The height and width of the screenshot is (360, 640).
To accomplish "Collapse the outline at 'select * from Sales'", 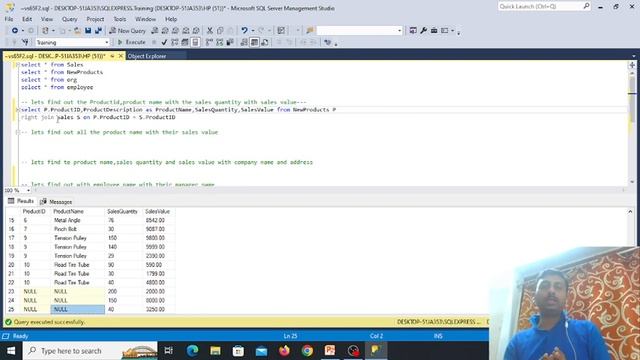I will click(17, 65).
